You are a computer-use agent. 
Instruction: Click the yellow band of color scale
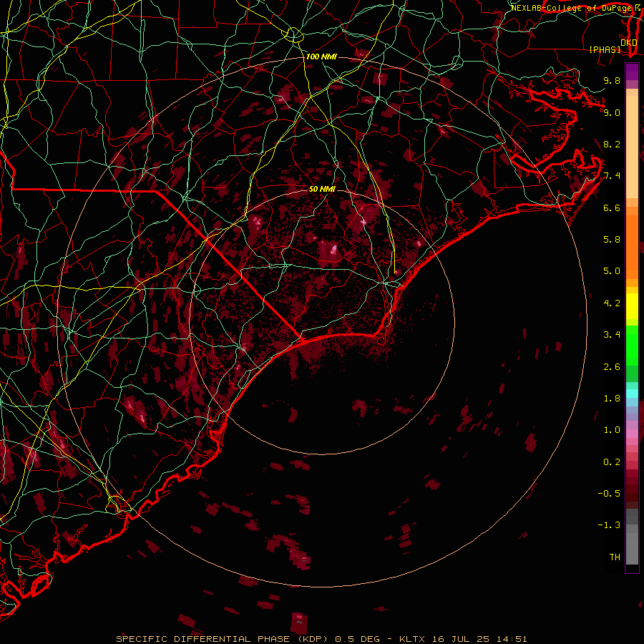click(632, 306)
